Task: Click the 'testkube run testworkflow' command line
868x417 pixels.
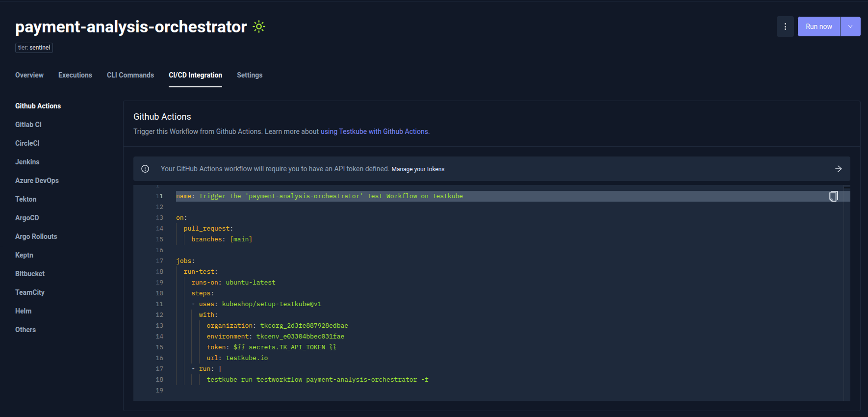Action: pyautogui.click(x=318, y=380)
